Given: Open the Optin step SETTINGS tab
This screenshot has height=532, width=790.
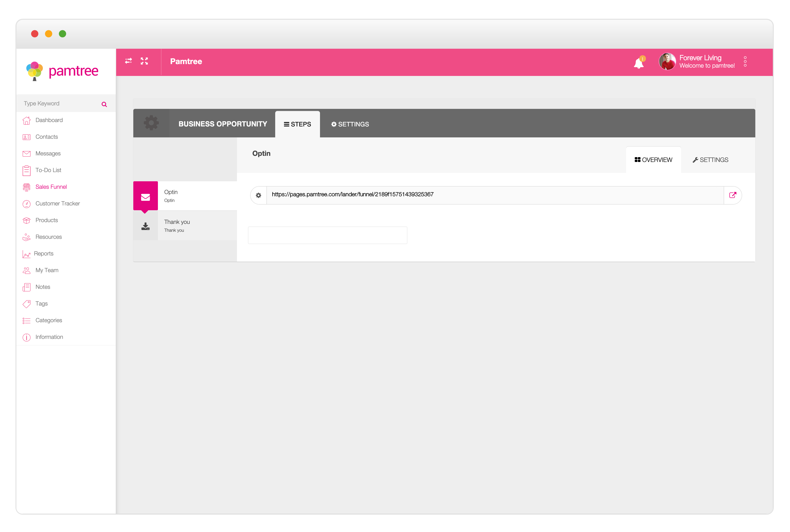Looking at the screenshot, I should coord(710,160).
